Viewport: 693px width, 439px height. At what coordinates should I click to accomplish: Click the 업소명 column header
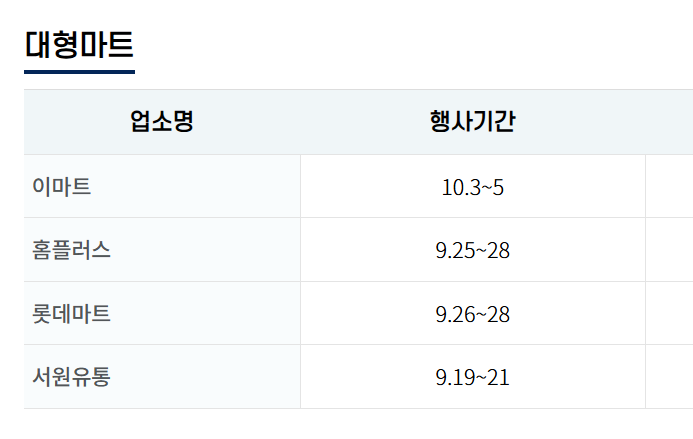coord(161,122)
